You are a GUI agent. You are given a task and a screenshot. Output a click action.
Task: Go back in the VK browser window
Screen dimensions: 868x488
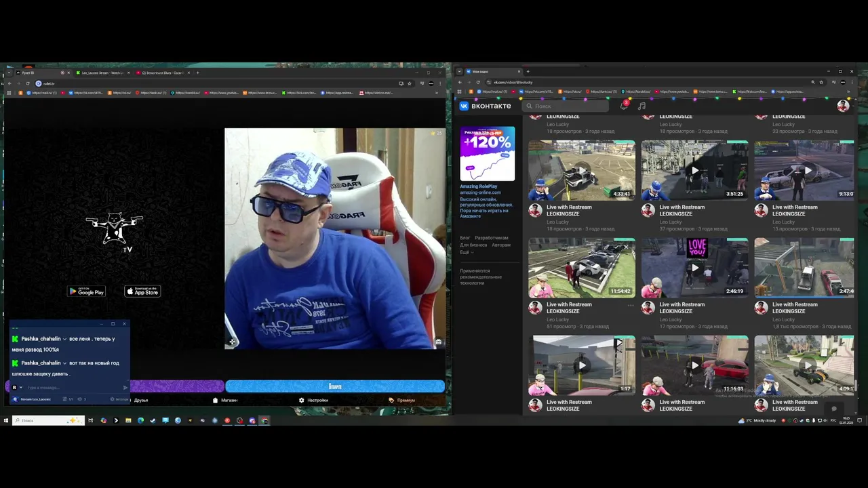pyautogui.click(x=460, y=82)
